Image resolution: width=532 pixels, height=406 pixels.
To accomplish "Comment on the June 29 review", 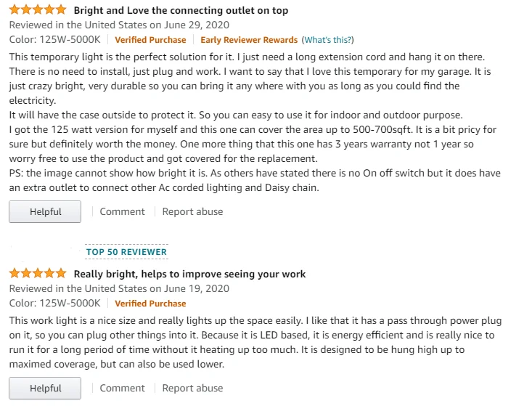I will click(122, 211).
